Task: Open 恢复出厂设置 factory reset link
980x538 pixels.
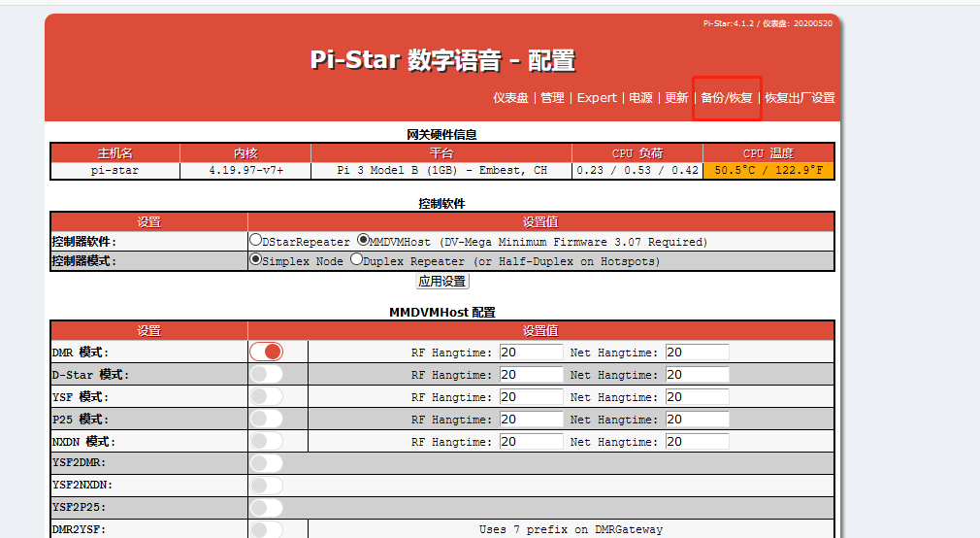Action: point(800,97)
